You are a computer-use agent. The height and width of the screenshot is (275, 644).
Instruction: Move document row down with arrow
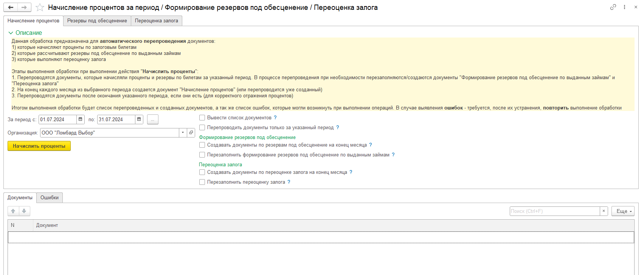coord(24,211)
